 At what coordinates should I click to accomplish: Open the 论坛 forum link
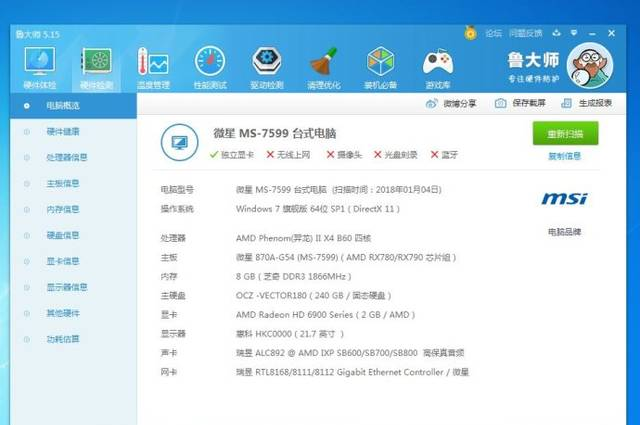tap(493, 33)
